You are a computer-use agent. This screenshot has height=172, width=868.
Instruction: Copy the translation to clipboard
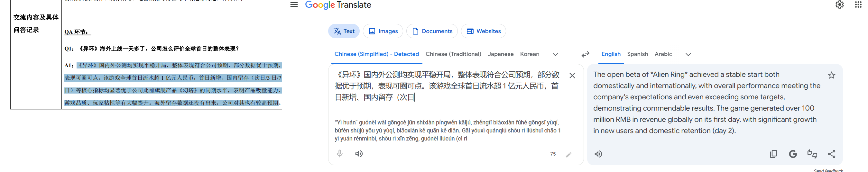pos(773,154)
